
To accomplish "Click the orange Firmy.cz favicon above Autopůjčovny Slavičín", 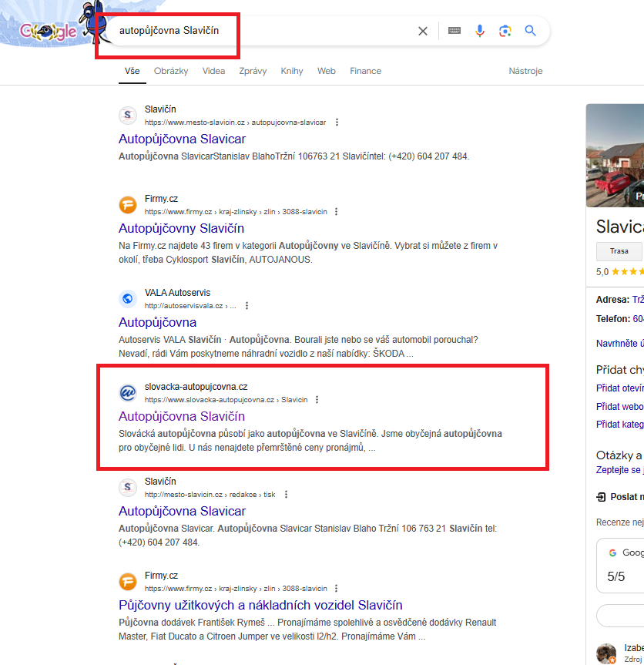I will tap(128, 205).
